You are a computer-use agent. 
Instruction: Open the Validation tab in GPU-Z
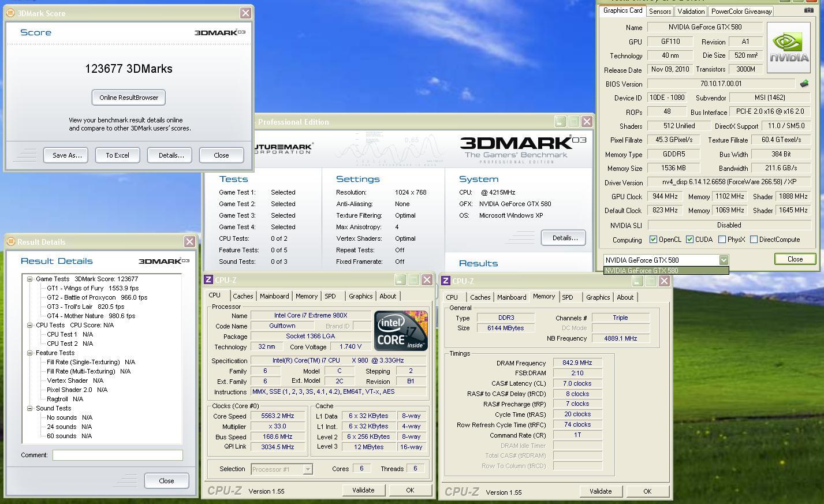coord(691,11)
